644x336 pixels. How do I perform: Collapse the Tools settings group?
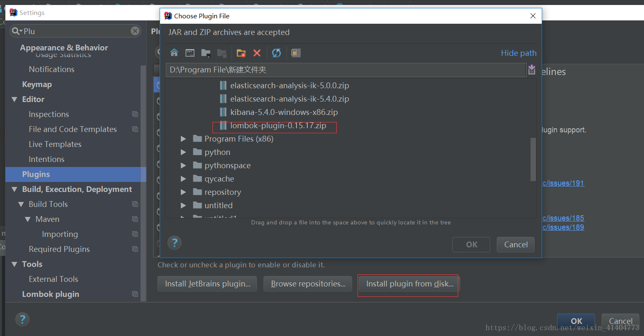coord(15,264)
